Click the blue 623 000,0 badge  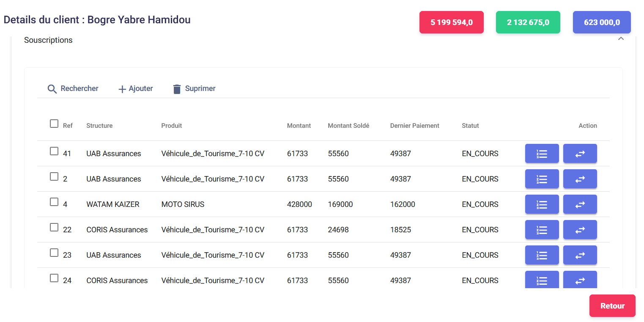(602, 22)
